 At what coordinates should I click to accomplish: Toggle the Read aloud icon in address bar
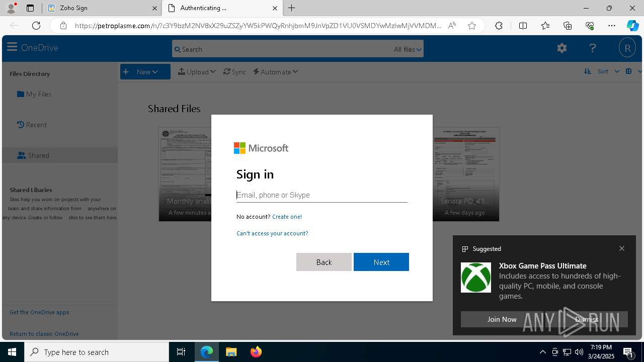(x=452, y=26)
